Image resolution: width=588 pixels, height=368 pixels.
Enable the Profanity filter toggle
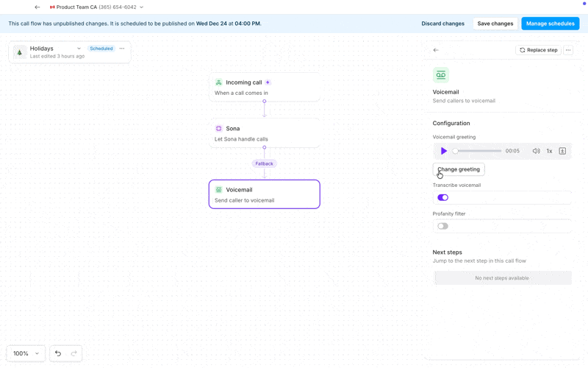(x=443, y=226)
